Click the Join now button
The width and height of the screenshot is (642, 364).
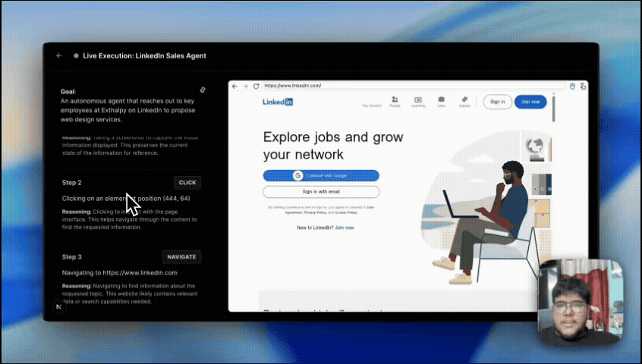pos(530,102)
